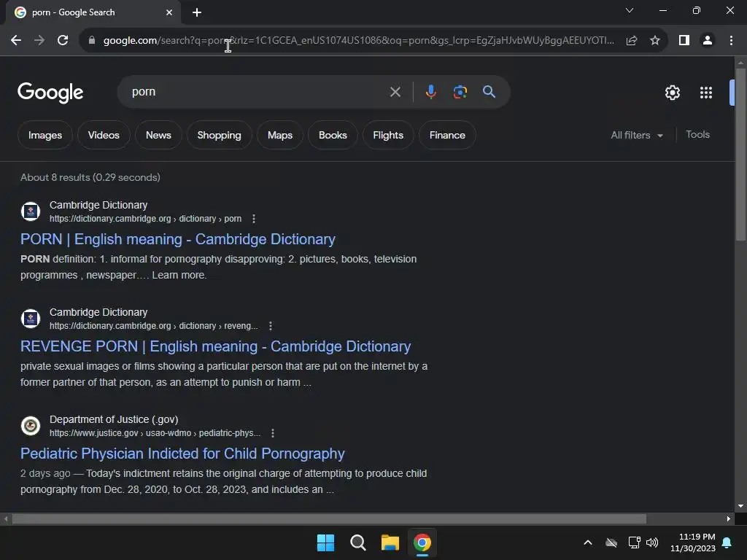Click the tab search chevron in title bar

(630, 10)
